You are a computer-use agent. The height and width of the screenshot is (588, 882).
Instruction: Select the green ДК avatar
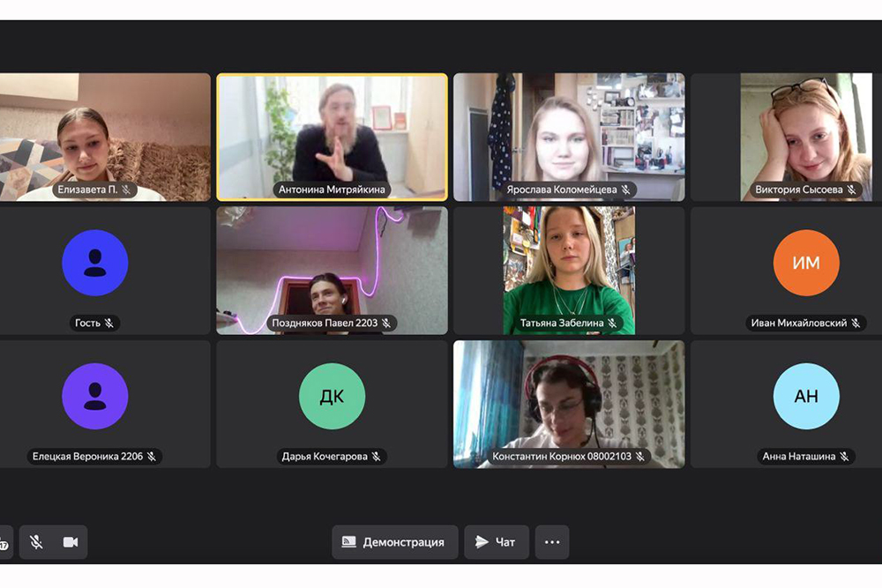[332, 396]
